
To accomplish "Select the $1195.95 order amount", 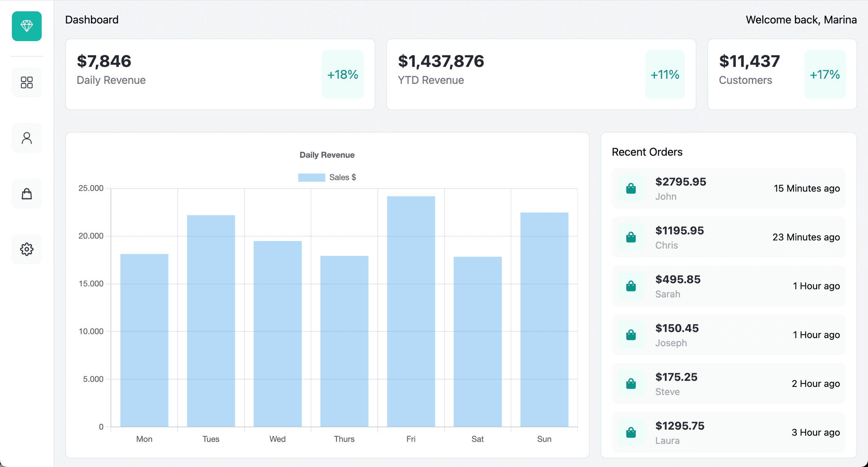I will 679,231.
